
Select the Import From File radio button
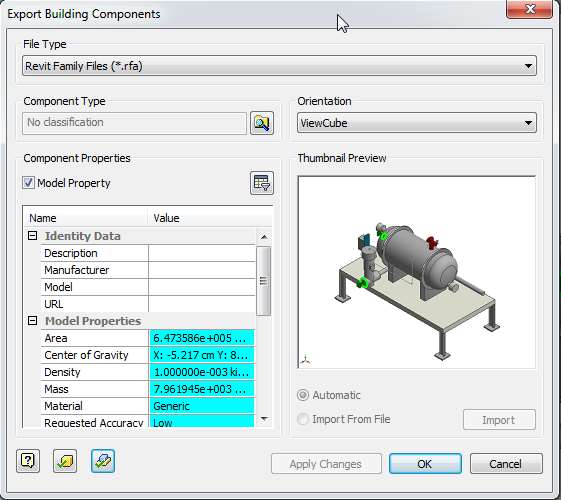303,419
